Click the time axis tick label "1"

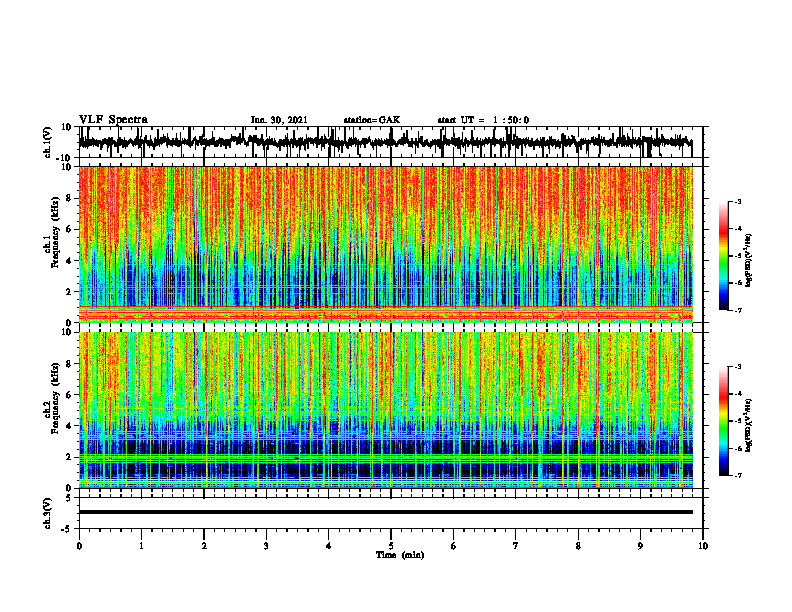click(141, 546)
